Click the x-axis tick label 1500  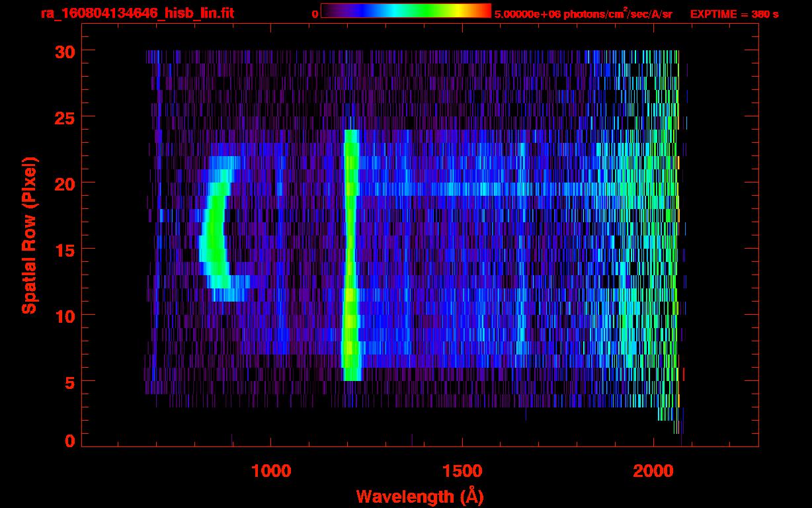(462, 470)
